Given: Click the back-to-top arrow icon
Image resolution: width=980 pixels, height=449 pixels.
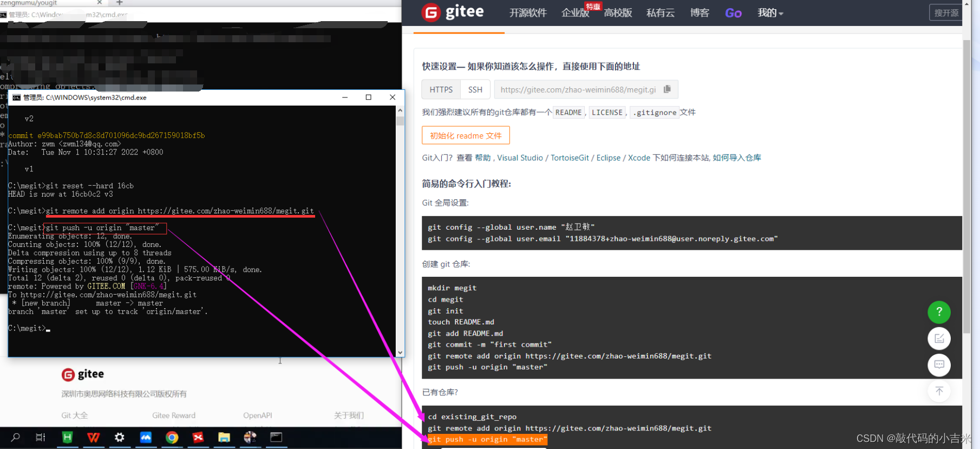Looking at the screenshot, I should click(x=939, y=391).
